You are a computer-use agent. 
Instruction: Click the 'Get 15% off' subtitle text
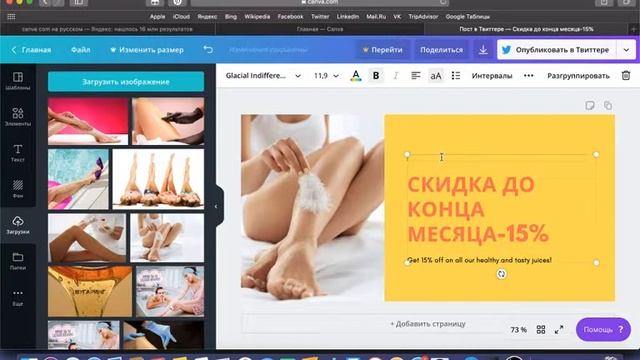(x=480, y=260)
